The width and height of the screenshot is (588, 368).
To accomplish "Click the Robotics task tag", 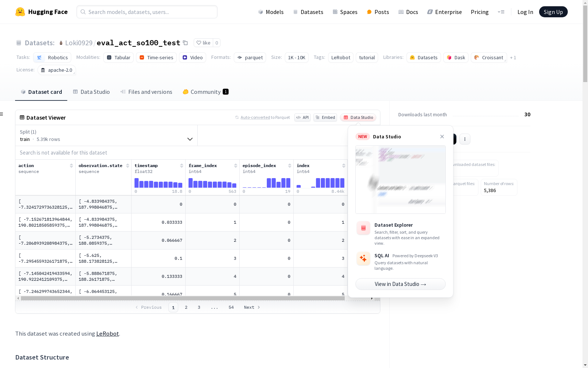I will pyautogui.click(x=52, y=57).
